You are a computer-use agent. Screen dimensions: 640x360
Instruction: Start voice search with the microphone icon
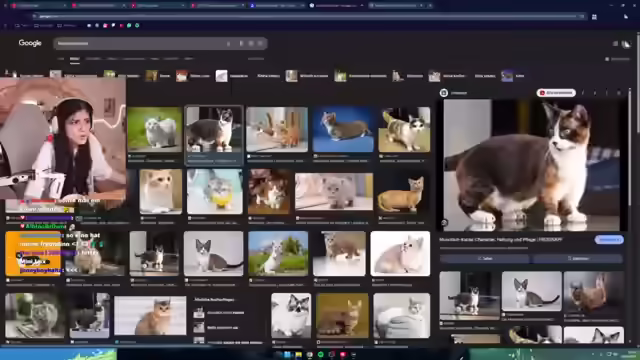tap(241, 43)
